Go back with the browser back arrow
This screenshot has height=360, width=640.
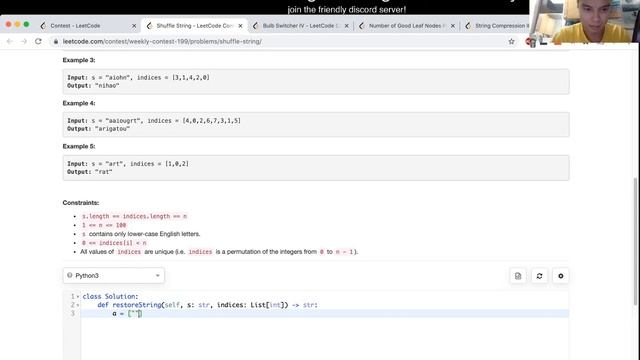click(x=10, y=41)
